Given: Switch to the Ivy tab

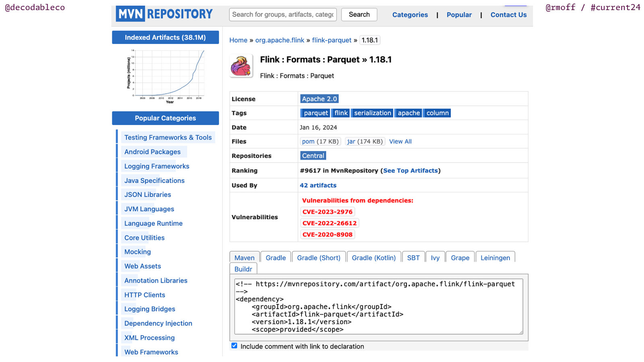Looking at the screenshot, I should [x=435, y=257].
